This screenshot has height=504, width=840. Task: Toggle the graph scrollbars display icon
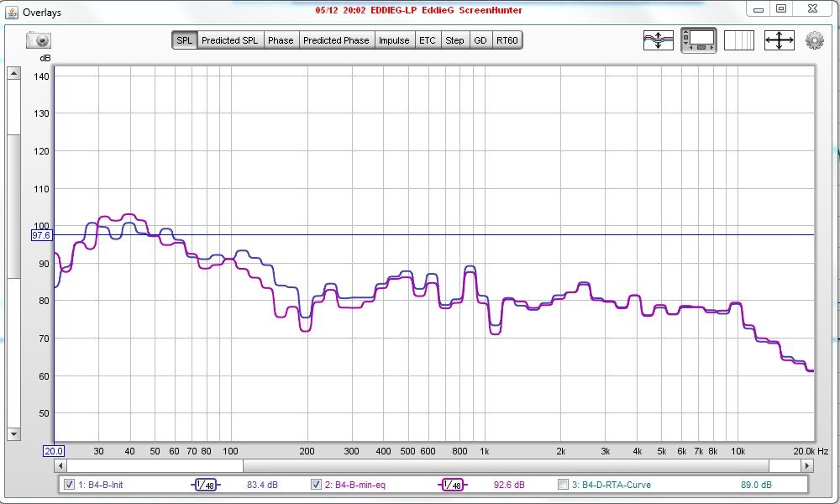699,40
